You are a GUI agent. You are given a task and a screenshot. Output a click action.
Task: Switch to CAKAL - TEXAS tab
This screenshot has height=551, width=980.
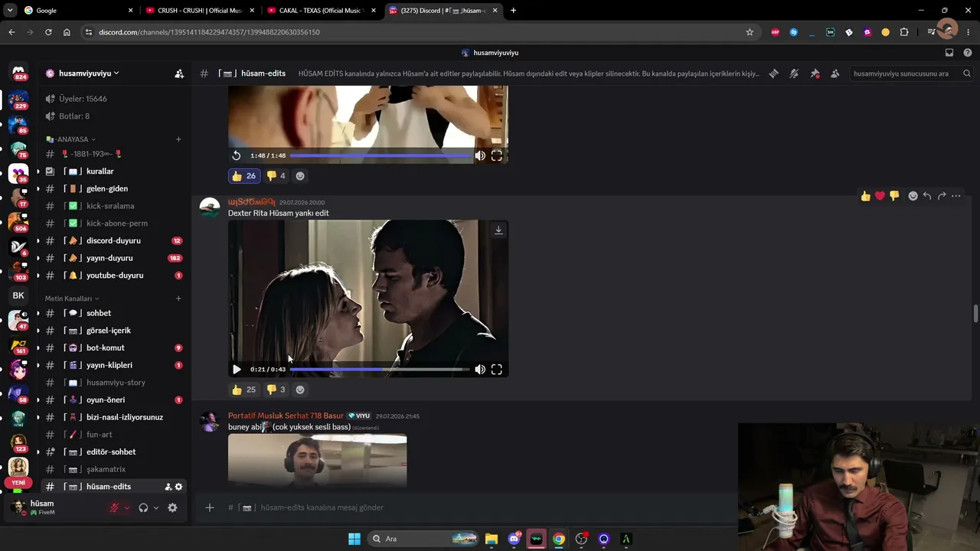pos(322,11)
